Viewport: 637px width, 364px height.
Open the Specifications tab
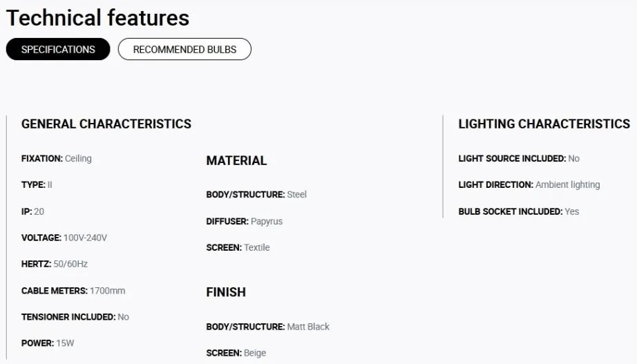click(58, 49)
